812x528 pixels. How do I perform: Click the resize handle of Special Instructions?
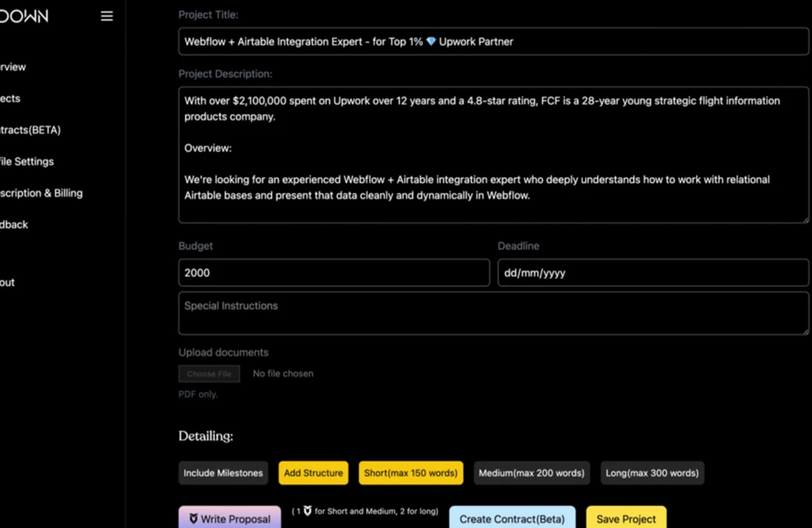(805, 331)
